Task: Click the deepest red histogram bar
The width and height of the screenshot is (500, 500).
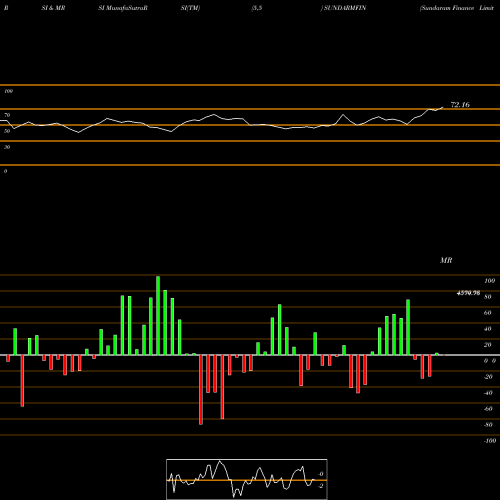Action: coord(201,390)
